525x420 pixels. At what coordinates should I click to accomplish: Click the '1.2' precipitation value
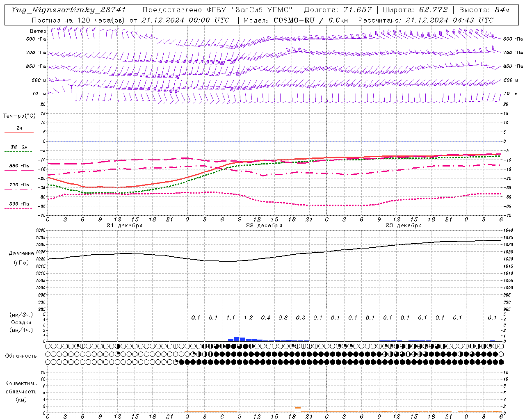(x=248, y=318)
